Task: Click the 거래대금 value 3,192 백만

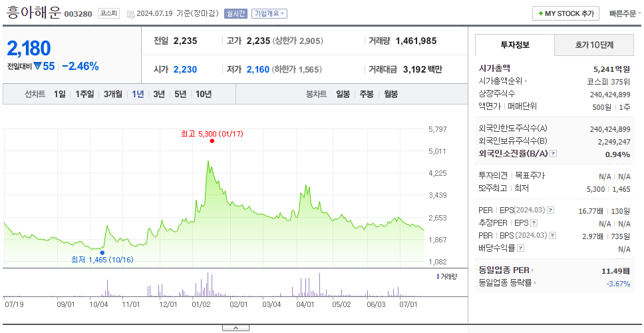Action: pos(422,69)
